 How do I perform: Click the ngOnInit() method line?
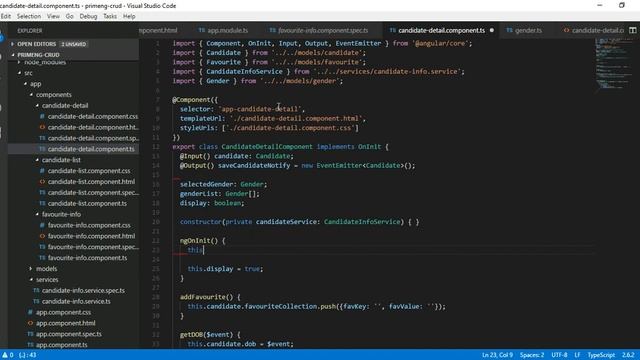[x=202, y=240]
